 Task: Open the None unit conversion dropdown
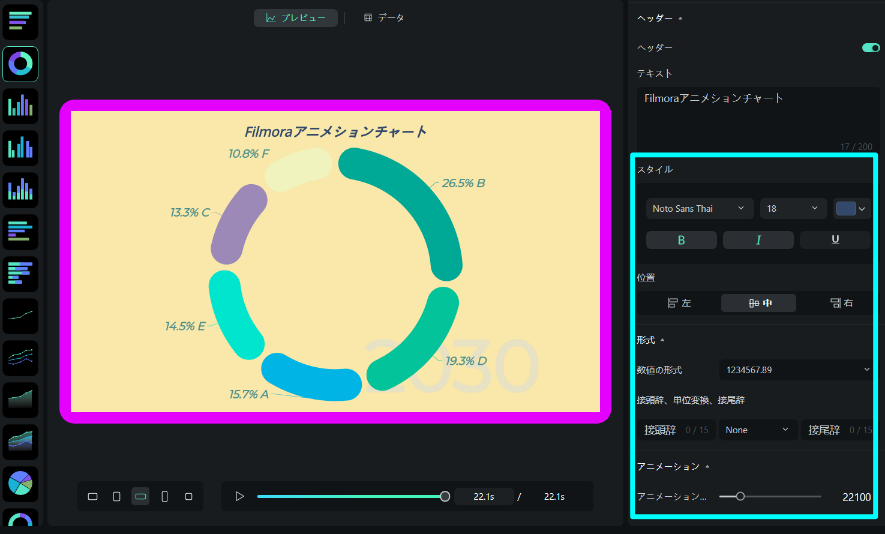tap(757, 430)
